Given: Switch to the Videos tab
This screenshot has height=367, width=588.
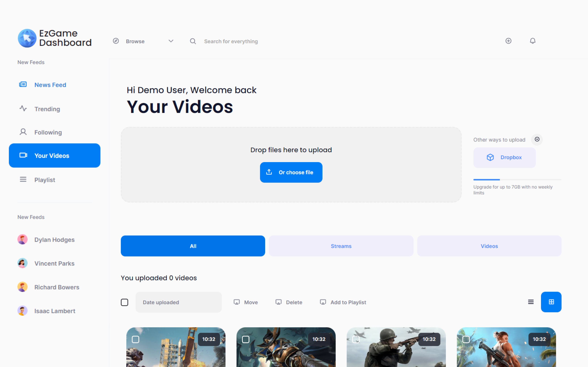Looking at the screenshot, I should [x=489, y=246].
